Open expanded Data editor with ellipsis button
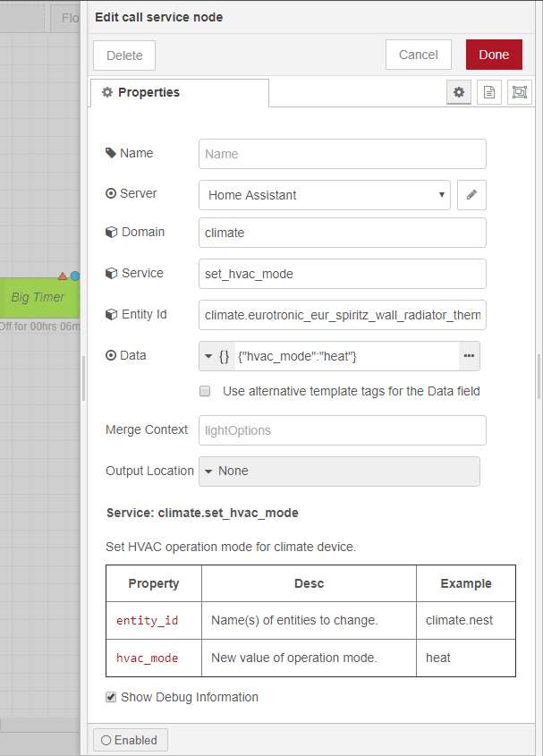This screenshot has height=756, width=543. (x=470, y=356)
